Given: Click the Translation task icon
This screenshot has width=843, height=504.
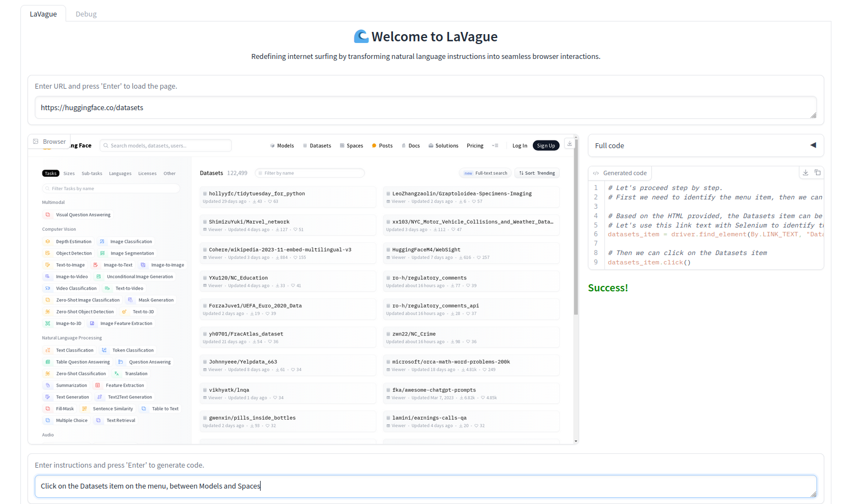Looking at the screenshot, I should click(x=117, y=373).
